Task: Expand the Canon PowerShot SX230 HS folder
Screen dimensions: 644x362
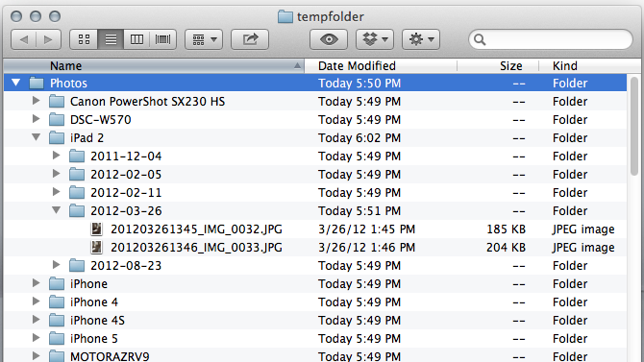Action: click(x=37, y=101)
